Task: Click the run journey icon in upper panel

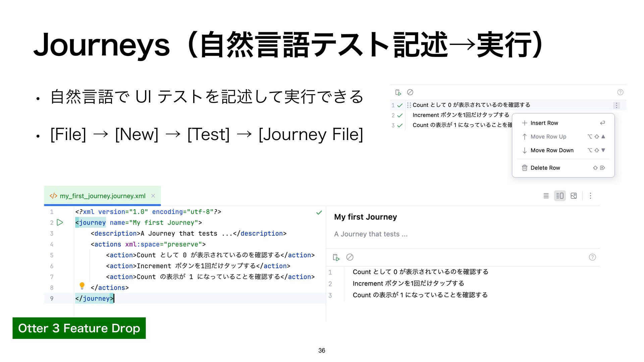Action: [398, 92]
